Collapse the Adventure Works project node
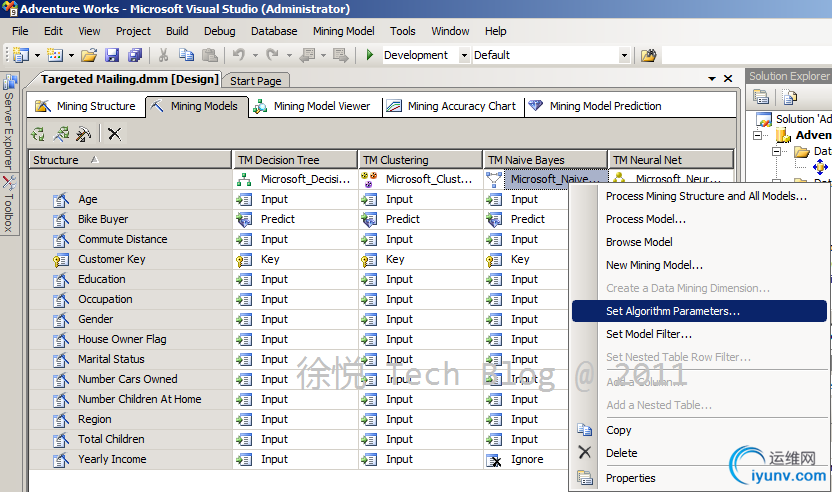 pos(759,135)
